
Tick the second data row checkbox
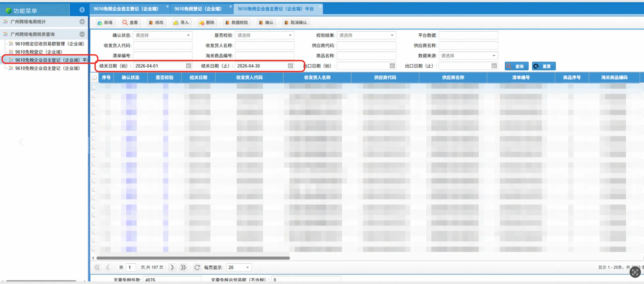click(x=94, y=96)
